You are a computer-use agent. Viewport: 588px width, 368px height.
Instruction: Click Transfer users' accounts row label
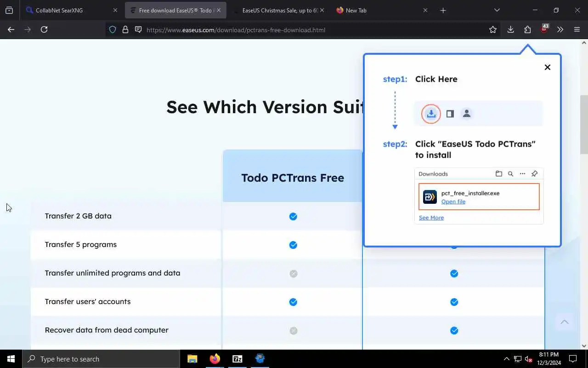point(88,301)
